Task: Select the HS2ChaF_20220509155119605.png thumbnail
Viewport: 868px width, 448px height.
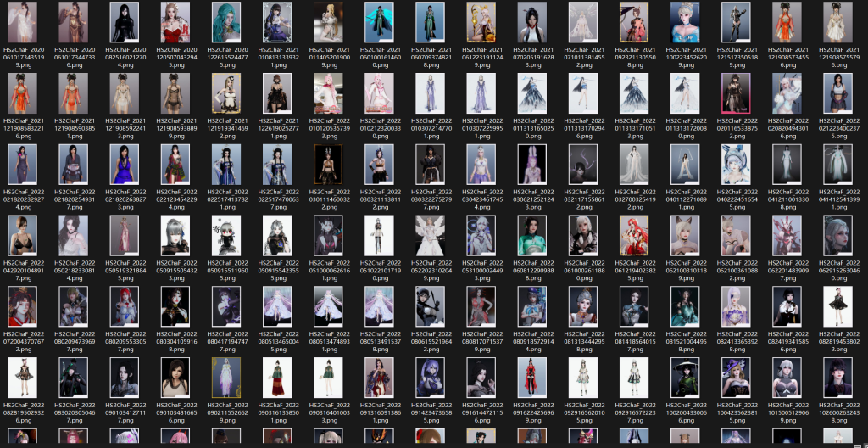Action: click(226, 237)
